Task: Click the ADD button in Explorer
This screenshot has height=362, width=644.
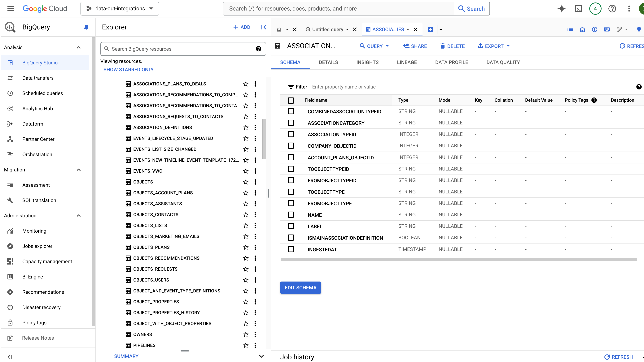Action: coord(242,27)
